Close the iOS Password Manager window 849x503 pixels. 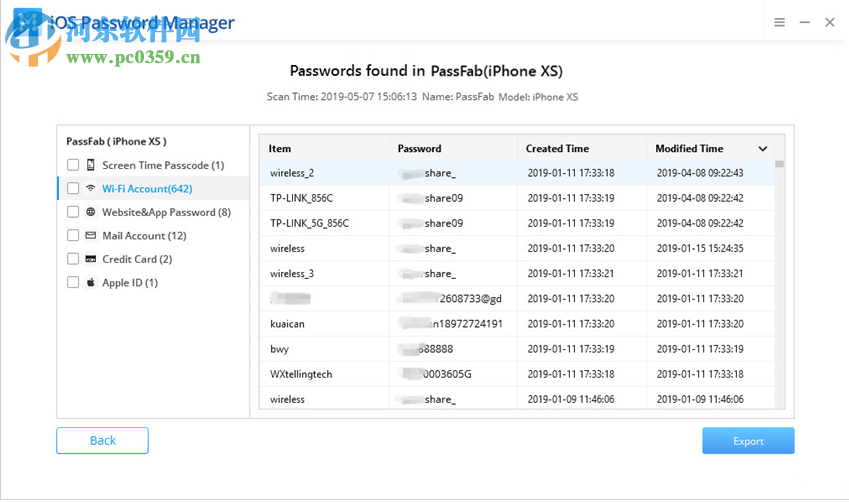(830, 22)
